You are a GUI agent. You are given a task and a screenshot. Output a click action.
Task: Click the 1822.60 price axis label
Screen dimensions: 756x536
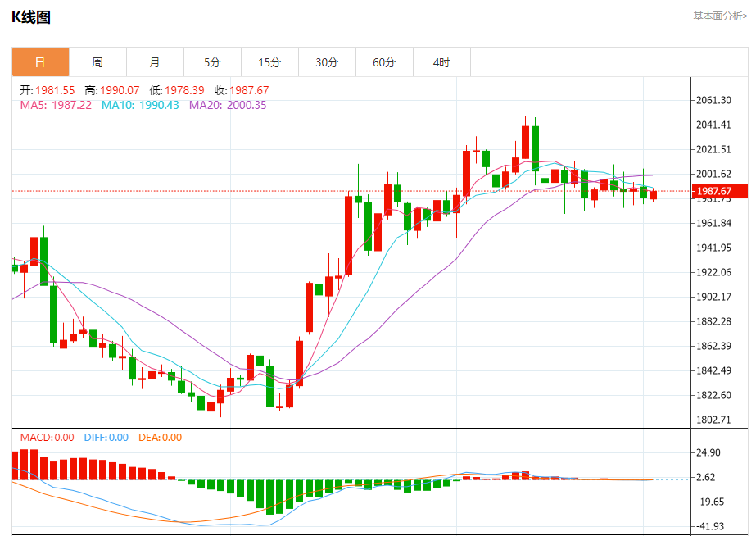[x=713, y=395]
